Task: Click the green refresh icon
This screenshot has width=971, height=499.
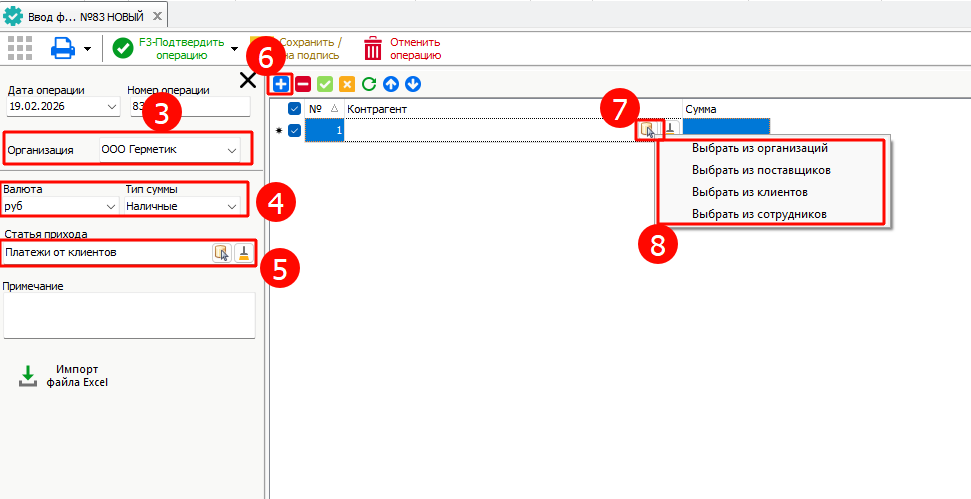Action: [369, 85]
